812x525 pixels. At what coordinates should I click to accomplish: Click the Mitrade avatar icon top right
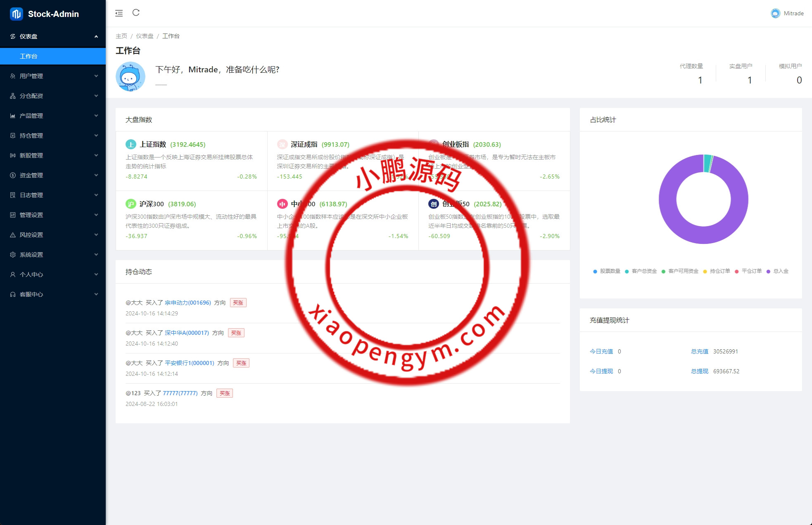click(x=775, y=13)
